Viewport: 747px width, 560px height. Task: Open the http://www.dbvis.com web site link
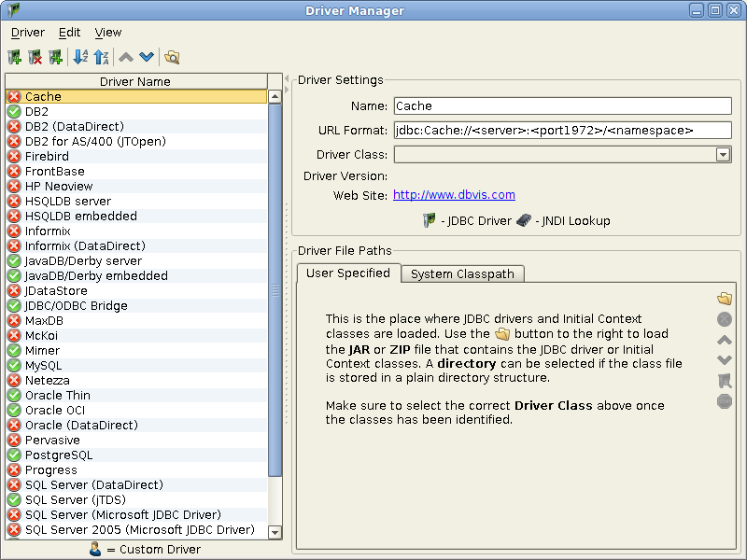tap(454, 195)
